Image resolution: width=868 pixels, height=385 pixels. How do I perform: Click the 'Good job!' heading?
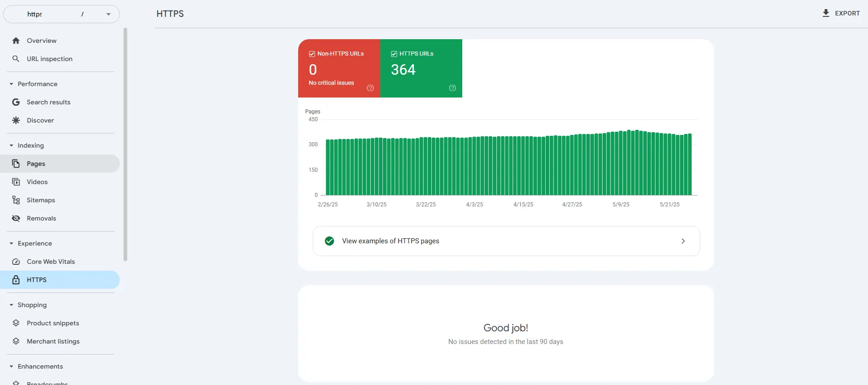click(x=506, y=328)
